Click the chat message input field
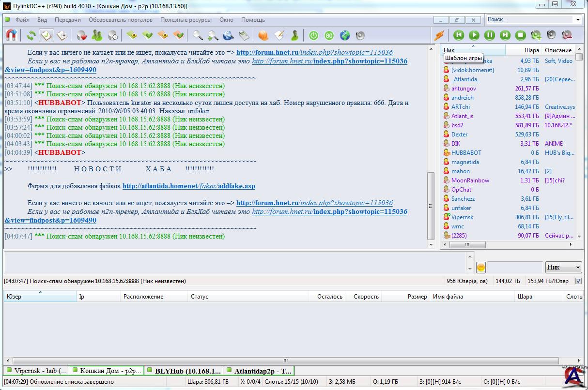Viewport: 588px width, 390px height. point(235,263)
